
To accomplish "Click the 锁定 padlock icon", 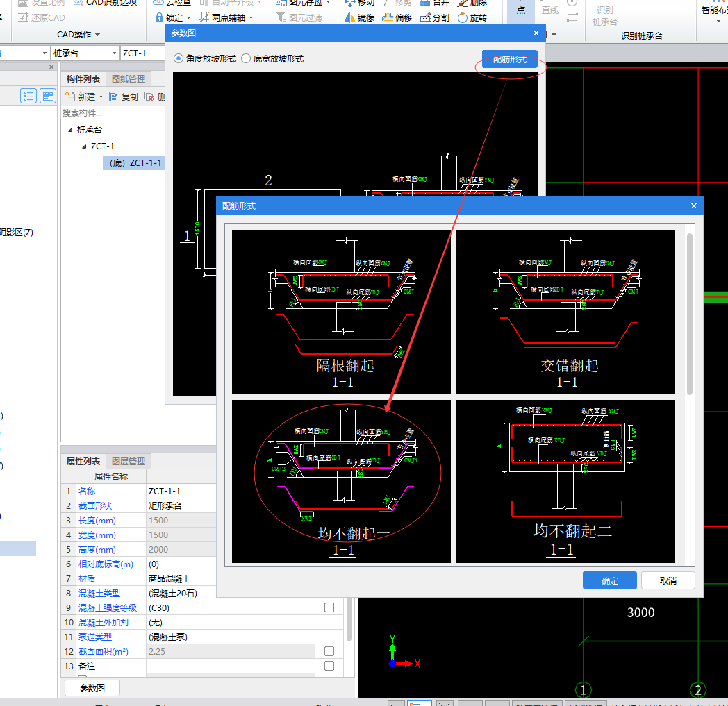I will 159,17.
